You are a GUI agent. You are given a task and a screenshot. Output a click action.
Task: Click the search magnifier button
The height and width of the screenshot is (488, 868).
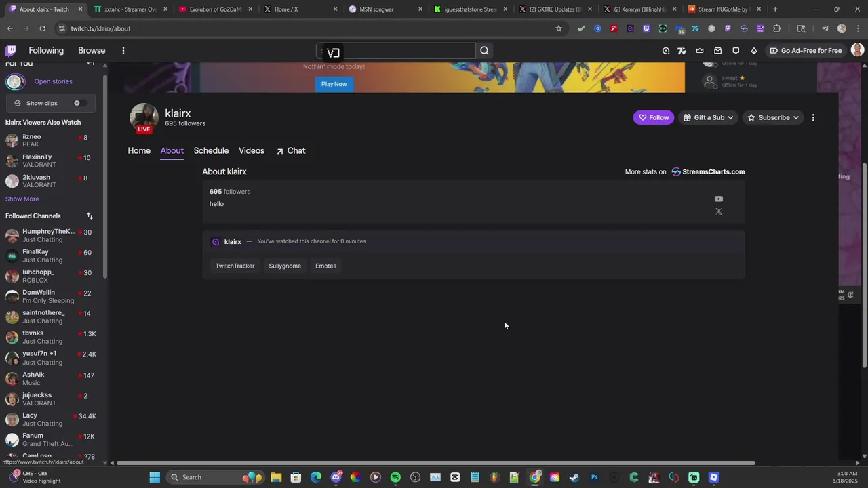[x=484, y=51]
